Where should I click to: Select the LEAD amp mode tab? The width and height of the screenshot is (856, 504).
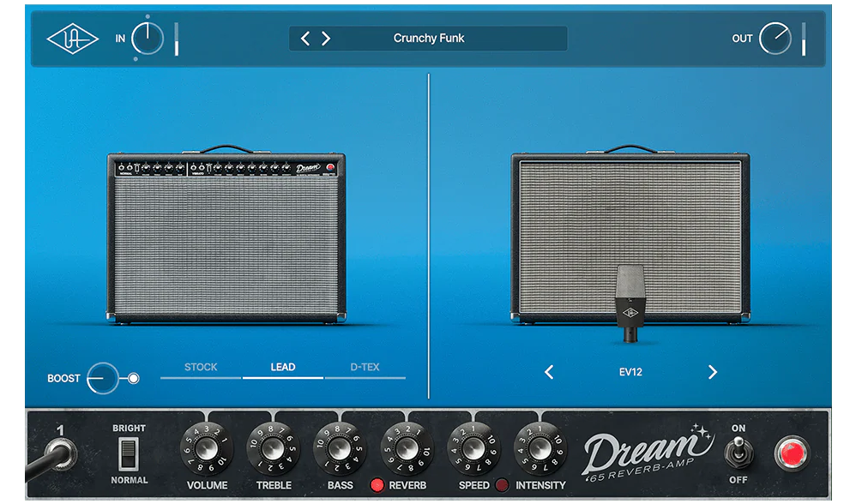pyautogui.click(x=283, y=368)
